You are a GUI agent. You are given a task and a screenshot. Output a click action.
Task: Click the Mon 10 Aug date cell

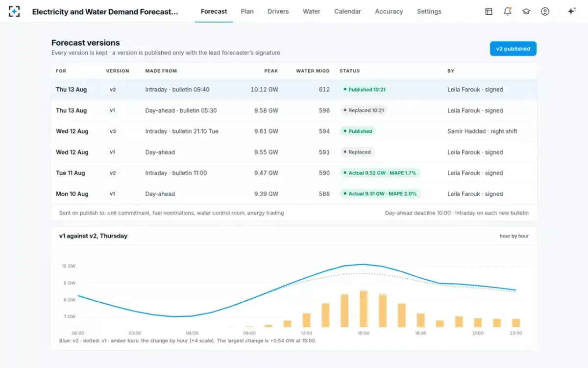[x=72, y=194]
